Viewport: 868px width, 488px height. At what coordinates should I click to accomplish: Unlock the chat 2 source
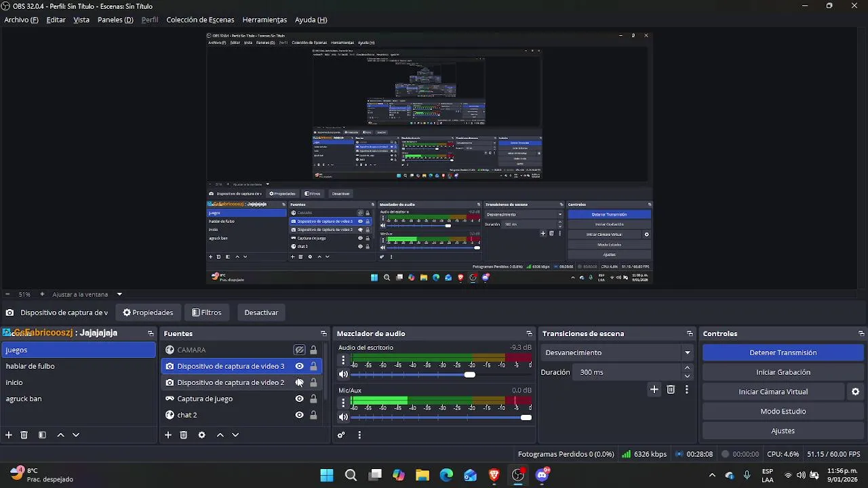313,415
